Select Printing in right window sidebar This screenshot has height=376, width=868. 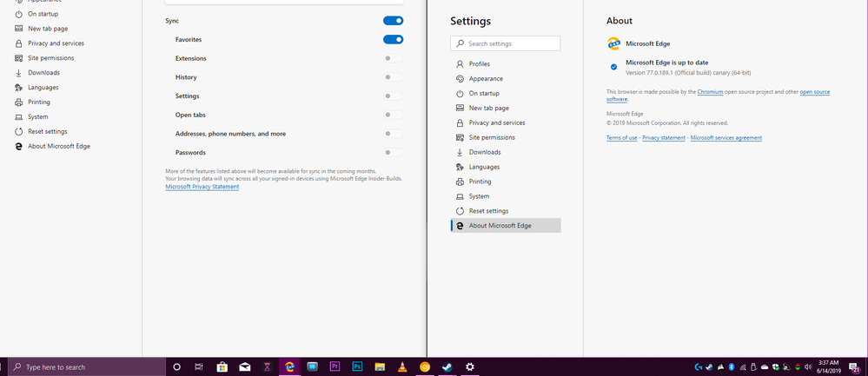506,181
